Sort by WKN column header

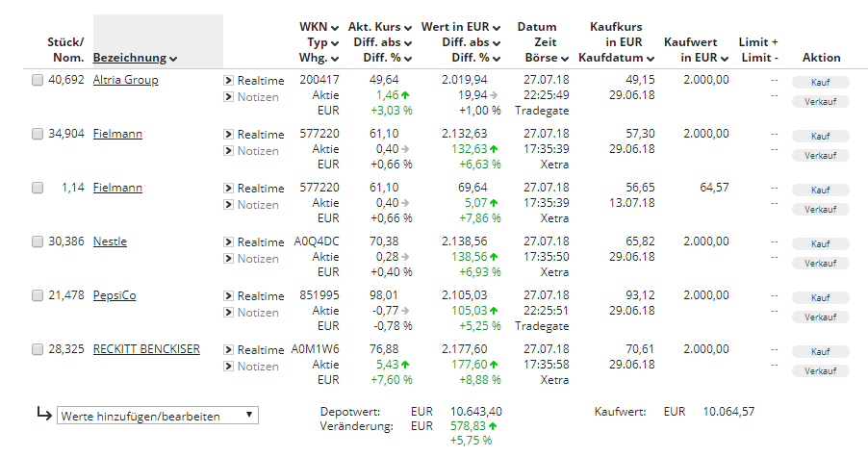319,27
